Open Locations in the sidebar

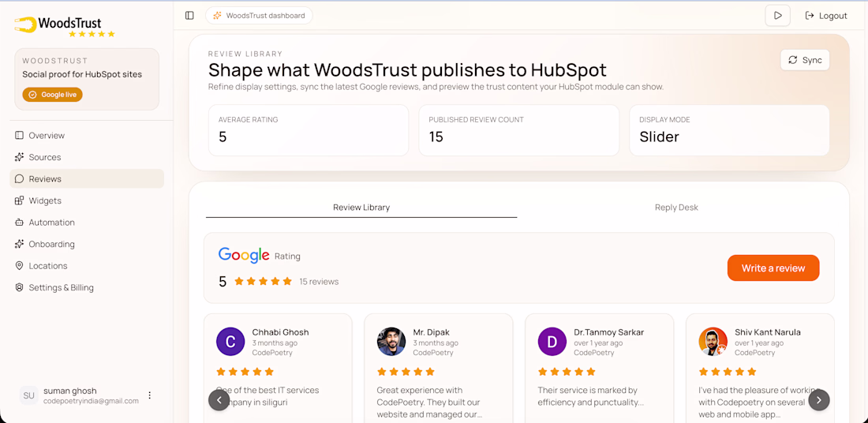pos(87,266)
